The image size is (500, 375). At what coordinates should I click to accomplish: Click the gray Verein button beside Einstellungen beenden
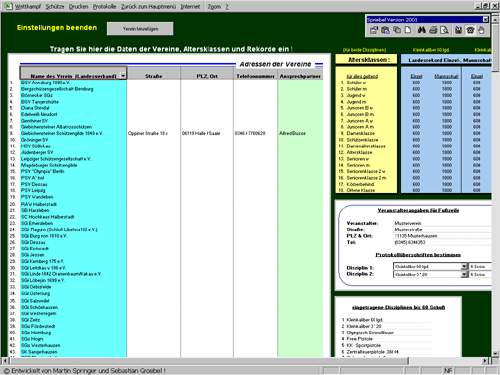pyautogui.click(x=140, y=29)
